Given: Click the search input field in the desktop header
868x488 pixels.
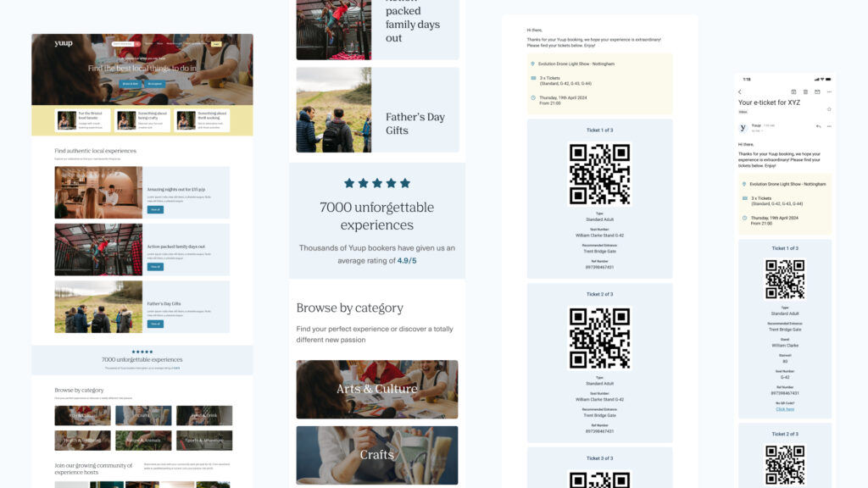Looking at the screenshot, I should point(123,44).
